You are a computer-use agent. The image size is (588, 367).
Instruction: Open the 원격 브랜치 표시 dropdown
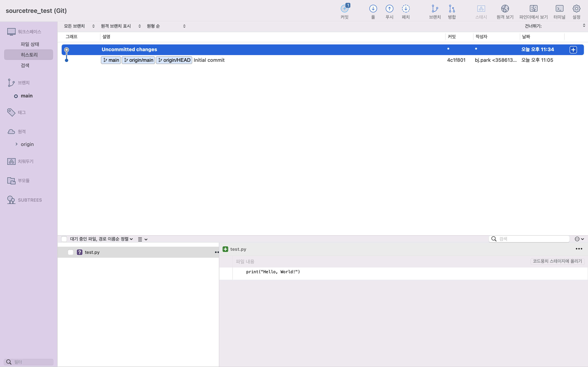coord(121,26)
